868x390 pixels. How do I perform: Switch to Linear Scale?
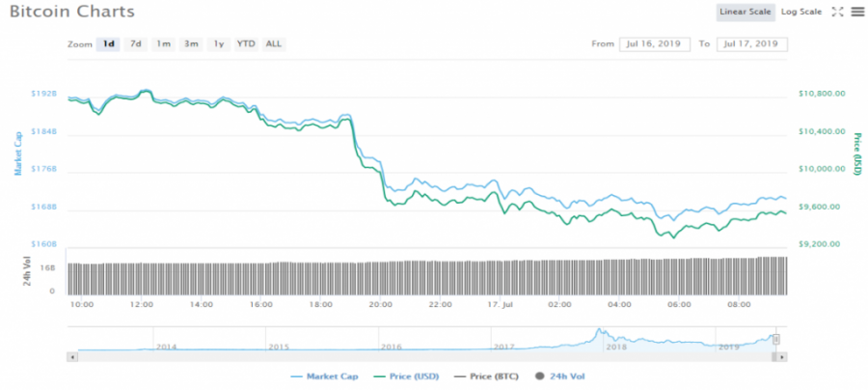[x=746, y=12]
